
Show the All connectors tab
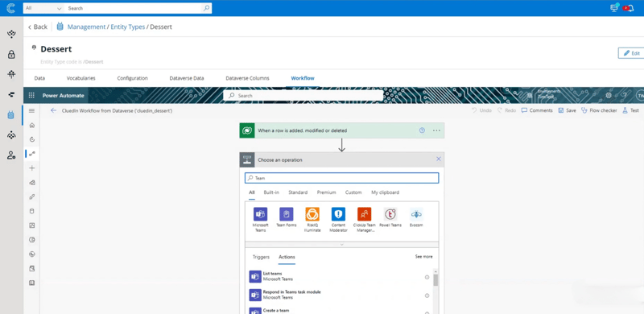coord(252,192)
